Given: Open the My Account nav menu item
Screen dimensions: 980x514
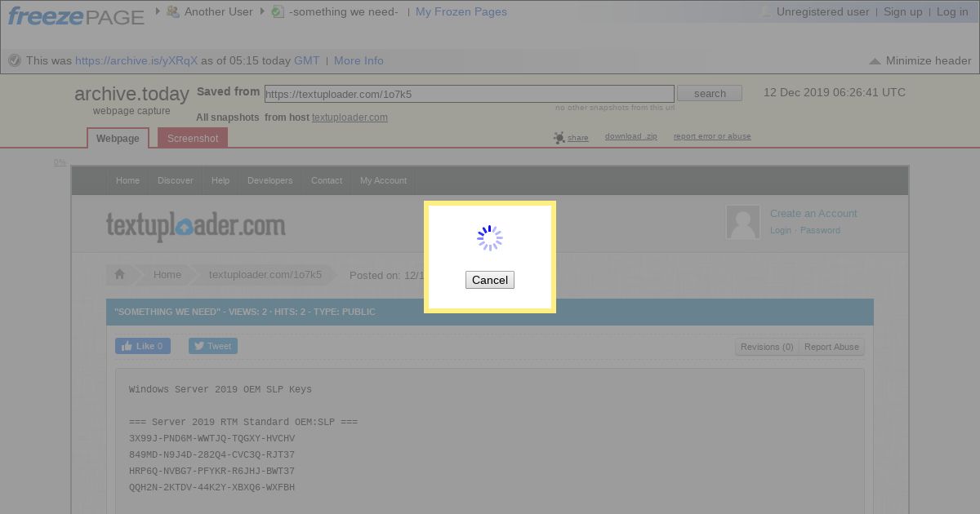Looking at the screenshot, I should (383, 180).
